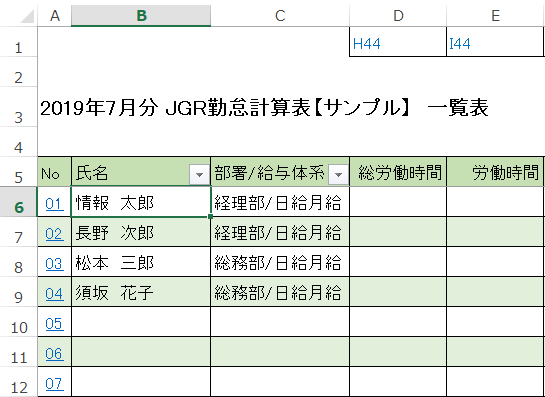545x397 pixels.
Task: Open the 部署/給与体系 filter dropdown
Action: [x=339, y=174]
